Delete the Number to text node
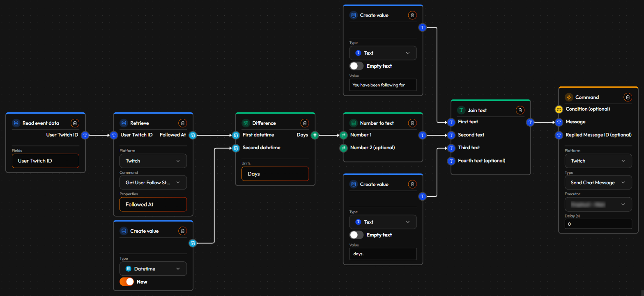Viewport: 644px width, 296px height. (412, 123)
